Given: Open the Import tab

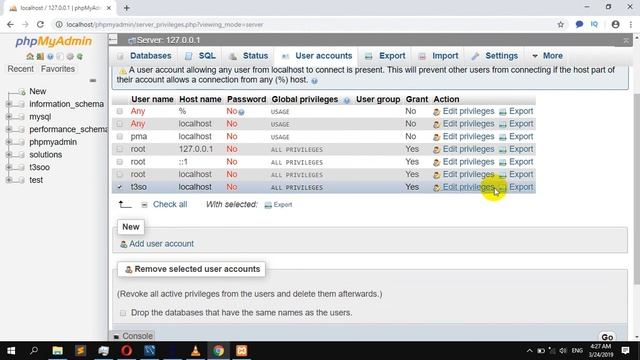Looking at the screenshot, I should click(x=438, y=56).
